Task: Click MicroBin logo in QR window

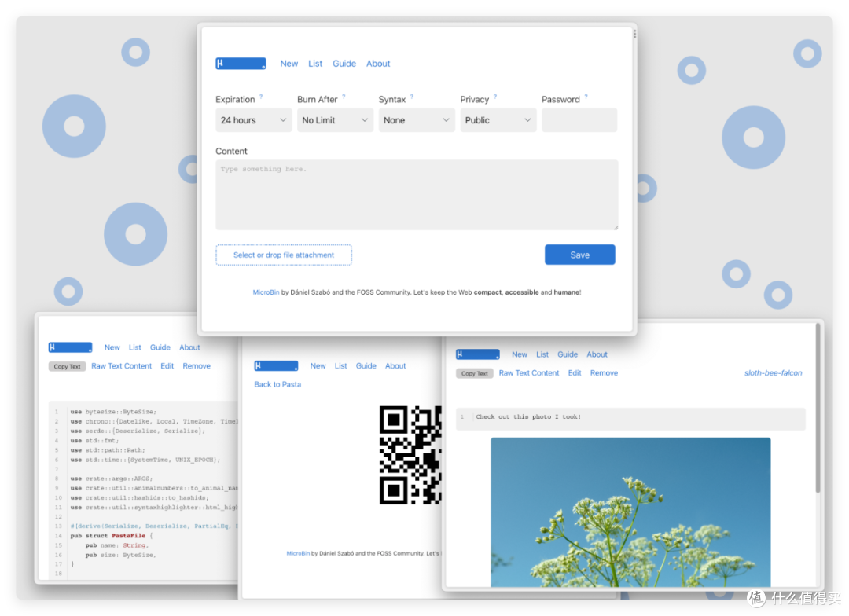Action: click(276, 366)
